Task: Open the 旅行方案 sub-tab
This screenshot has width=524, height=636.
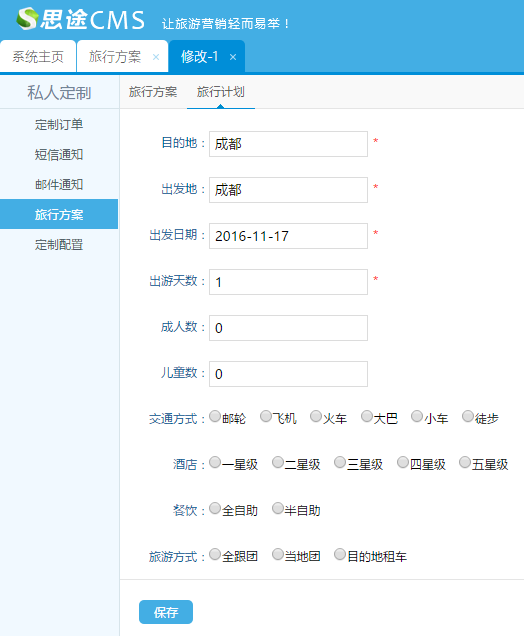Action: (153, 92)
